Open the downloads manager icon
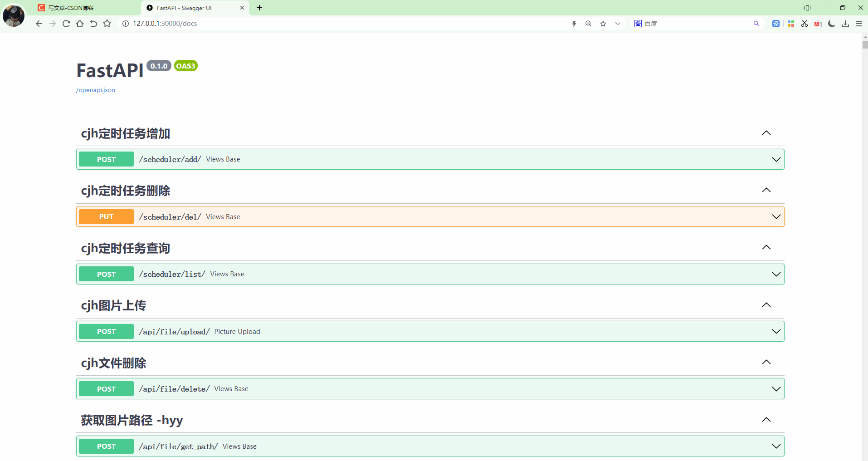Image resolution: width=868 pixels, height=461 pixels. [845, 24]
